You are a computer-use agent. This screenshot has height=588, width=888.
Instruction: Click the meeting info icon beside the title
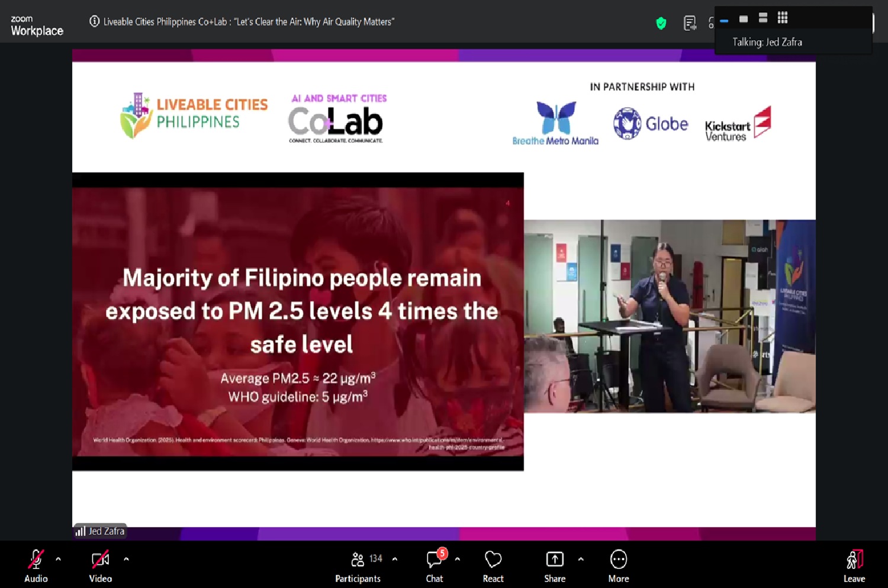point(94,21)
